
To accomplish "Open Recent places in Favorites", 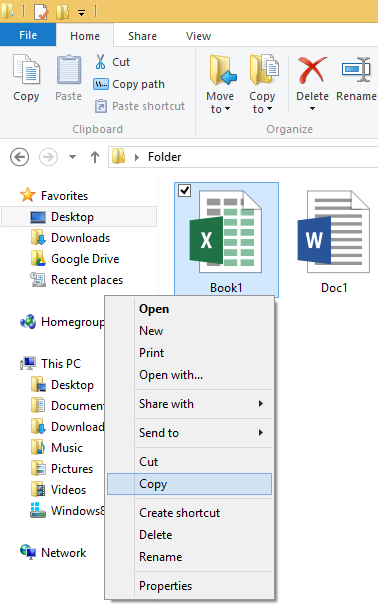I will click(x=77, y=279).
